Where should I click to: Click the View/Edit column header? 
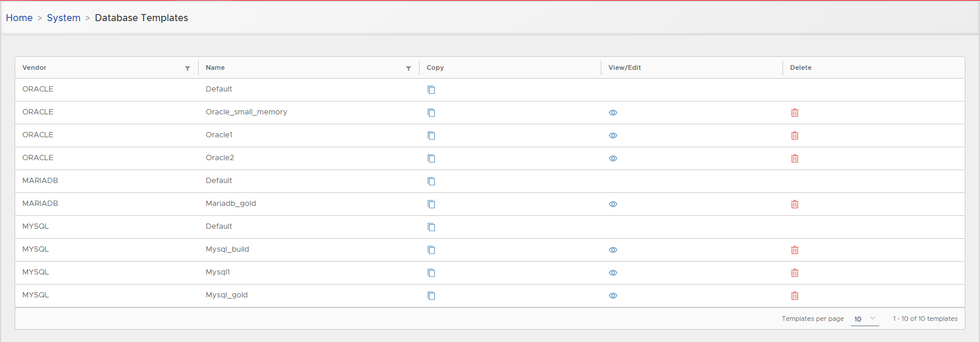[x=625, y=67]
